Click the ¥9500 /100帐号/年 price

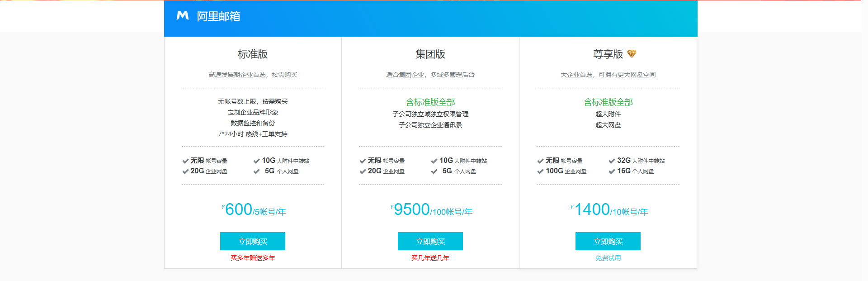431,210
